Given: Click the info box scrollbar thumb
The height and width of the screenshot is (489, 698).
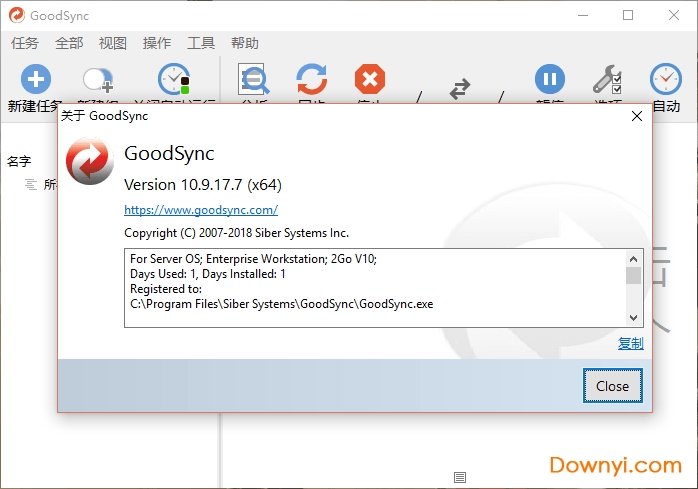Looking at the screenshot, I should point(633,275).
